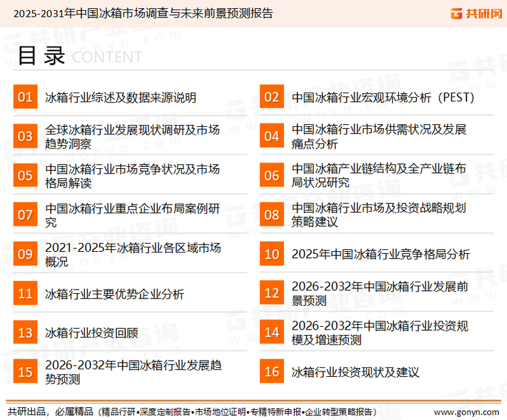
Task: Open chapter 中国冰箱行业宏观环境分析（PEST）
Action: coord(383,97)
